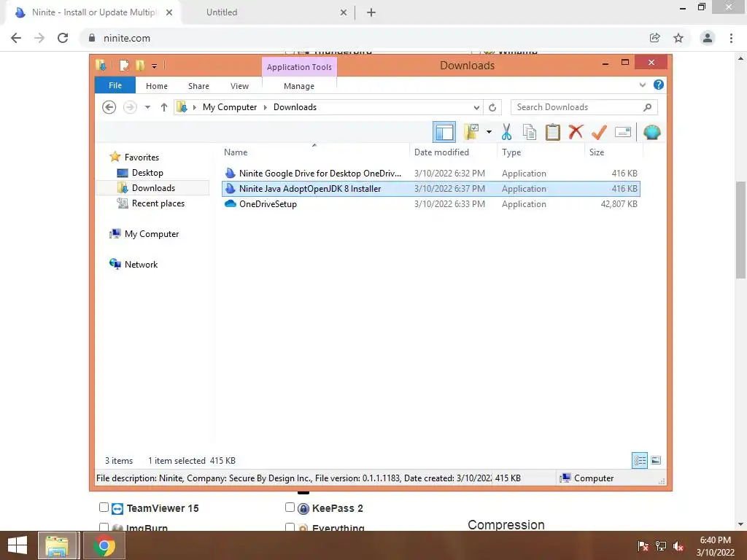This screenshot has height=560, width=747.
Task: Go back in Explorer window
Action: tap(109, 107)
